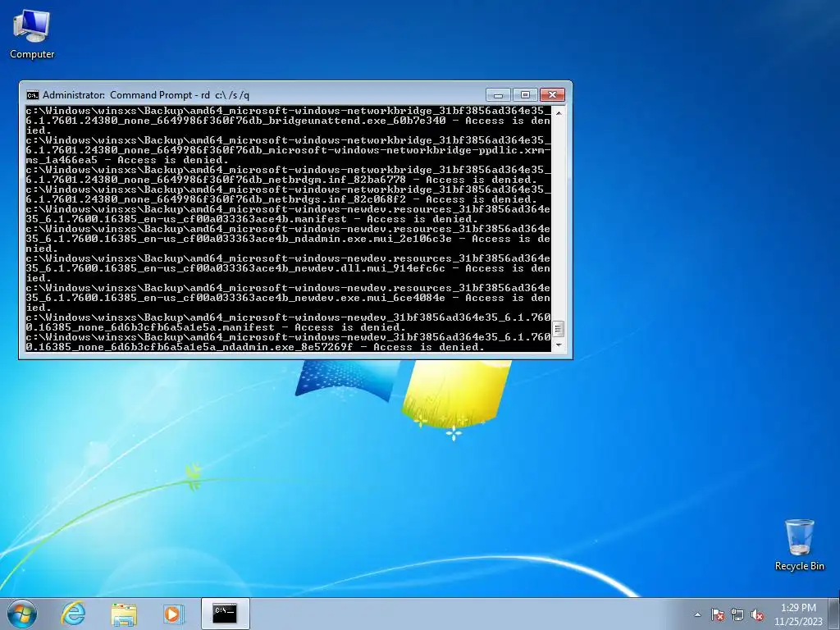Click the muted volume speaker icon
Image resolution: width=840 pixels, height=630 pixels.
(757, 614)
